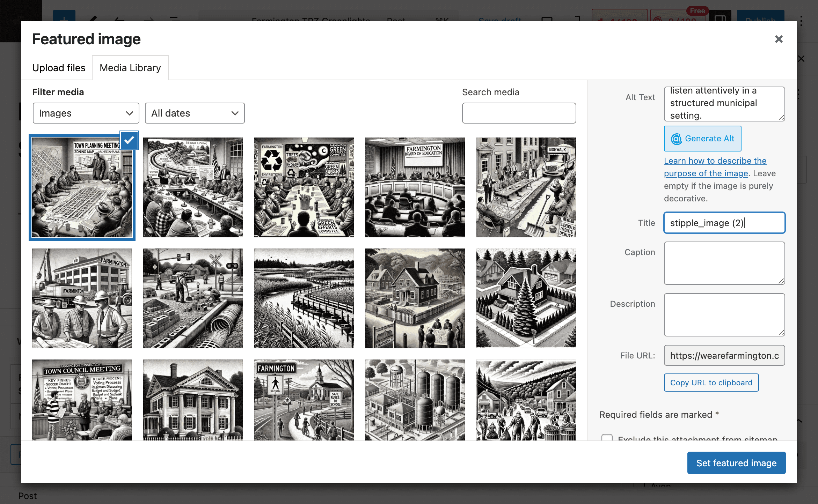
Task: Select the Media Library tab
Action: coord(130,68)
